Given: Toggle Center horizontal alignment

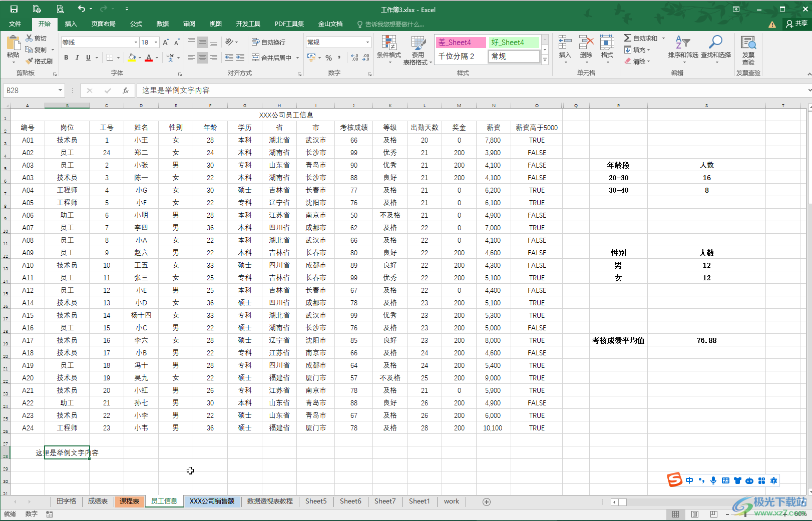Looking at the screenshot, I should [202, 58].
